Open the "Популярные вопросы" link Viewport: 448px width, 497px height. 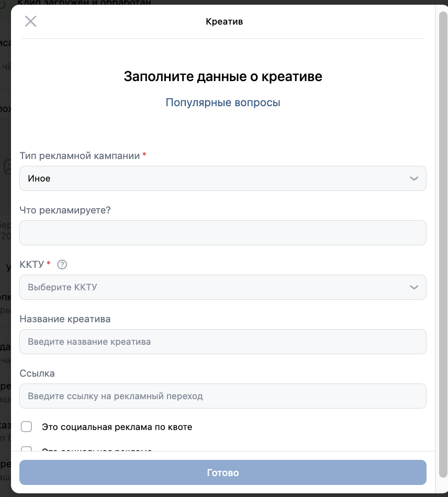223,102
